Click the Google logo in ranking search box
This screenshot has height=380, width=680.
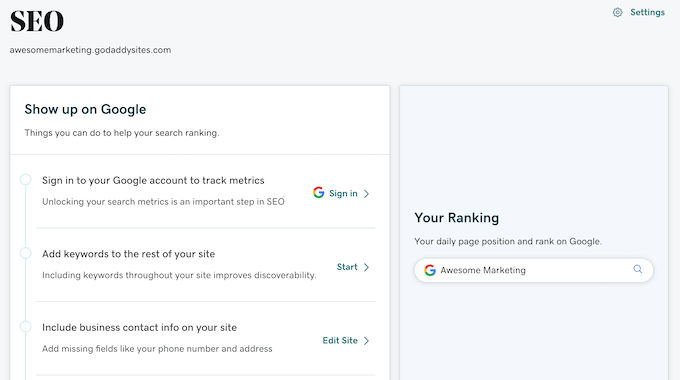tap(430, 270)
